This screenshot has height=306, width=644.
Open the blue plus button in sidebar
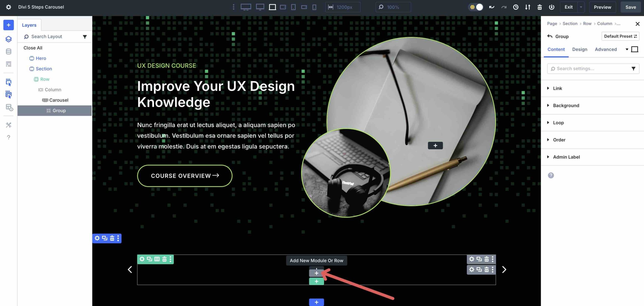point(9,25)
